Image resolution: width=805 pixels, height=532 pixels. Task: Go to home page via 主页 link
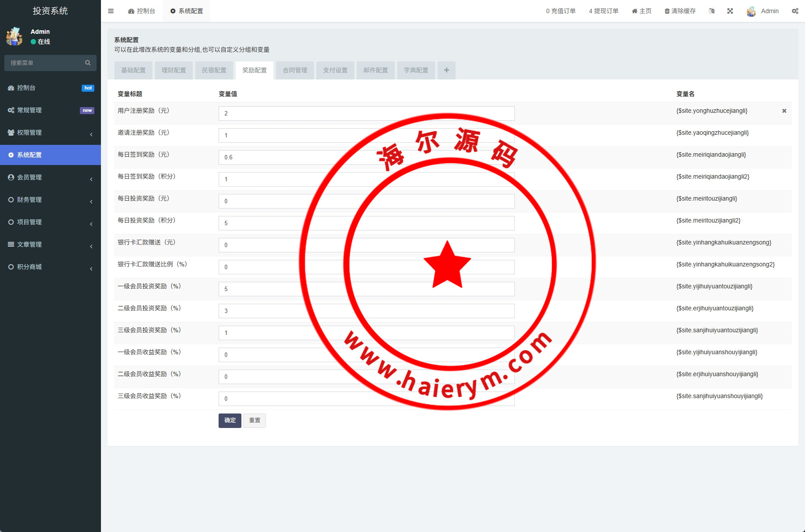click(641, 11)
